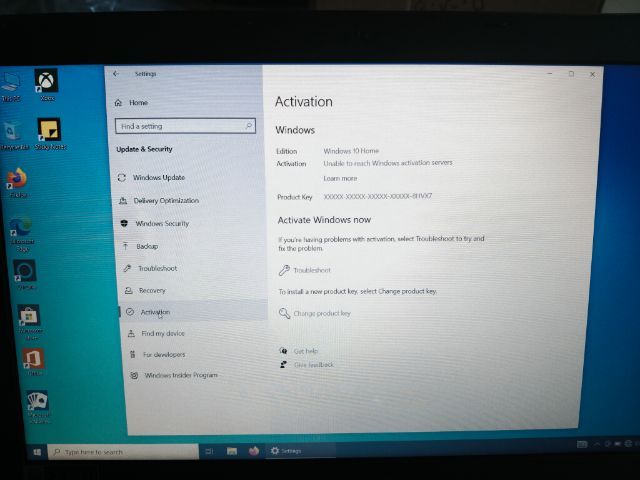
Task: Click the search magnifier in Find a setting
Action: (x=249, y=125)
